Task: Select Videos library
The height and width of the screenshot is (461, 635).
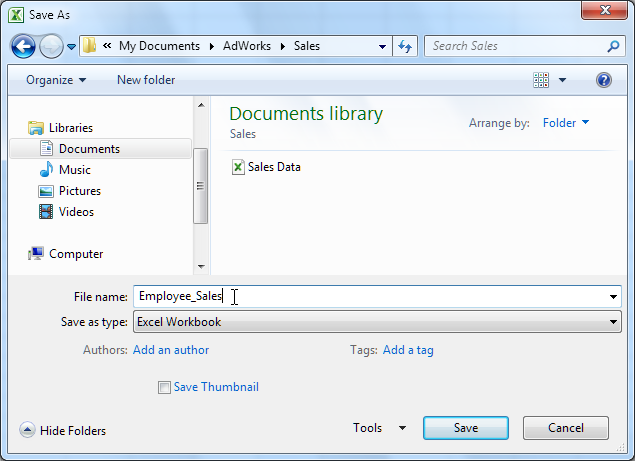Action: point(76,211)
